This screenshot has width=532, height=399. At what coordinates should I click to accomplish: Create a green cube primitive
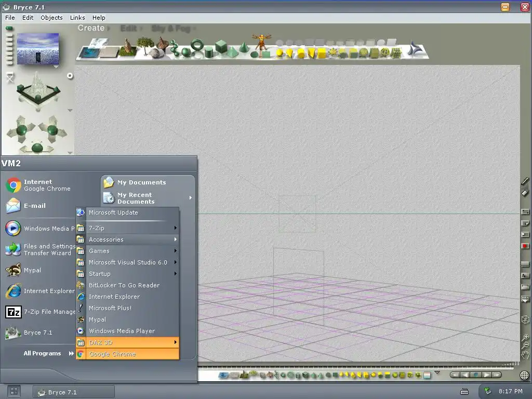(221, 46)
